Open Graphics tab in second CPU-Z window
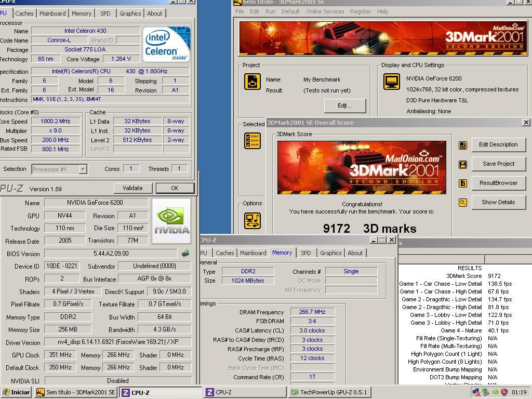Screen dimensions: 532x399 (x=331, y=253)
